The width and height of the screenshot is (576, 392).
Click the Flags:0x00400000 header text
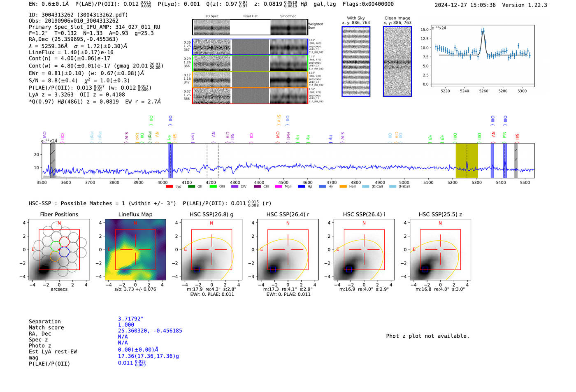click(x=368, y=4)
